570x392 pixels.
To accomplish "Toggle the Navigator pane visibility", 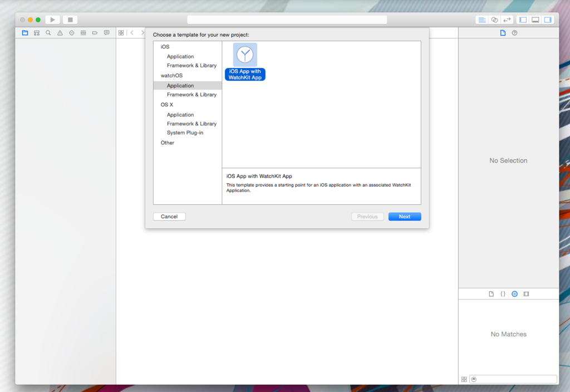I will click(x=523, y=19).
